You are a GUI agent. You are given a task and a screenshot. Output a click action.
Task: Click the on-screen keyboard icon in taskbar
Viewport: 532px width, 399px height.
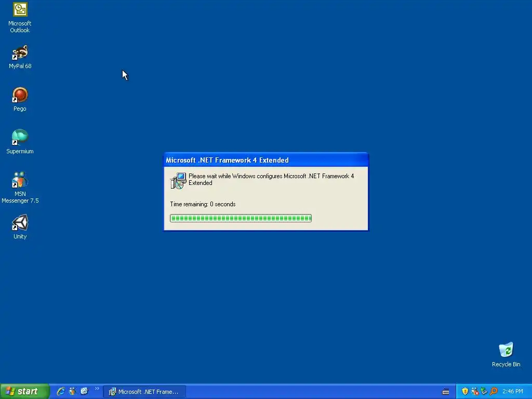pyautogui.click(x=446, y=392)
